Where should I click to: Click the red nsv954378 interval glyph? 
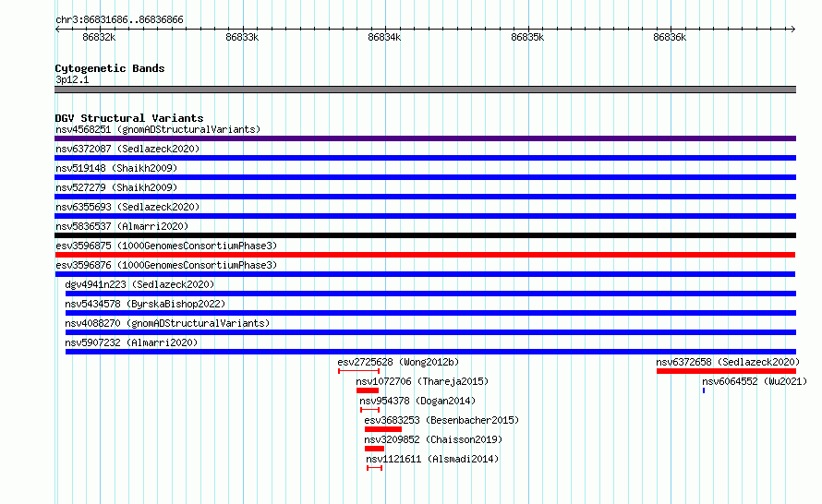369,410
